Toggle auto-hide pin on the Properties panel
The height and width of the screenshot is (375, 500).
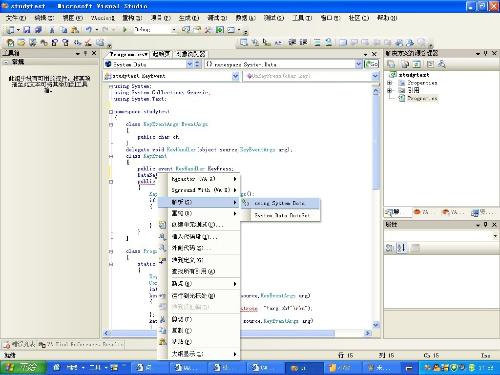point(486,225)
